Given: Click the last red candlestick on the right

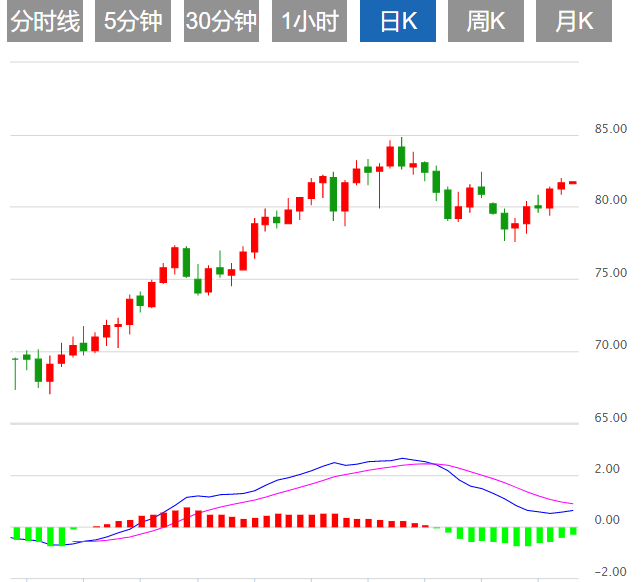Looking at the screenshot, I should pos(573,183).
